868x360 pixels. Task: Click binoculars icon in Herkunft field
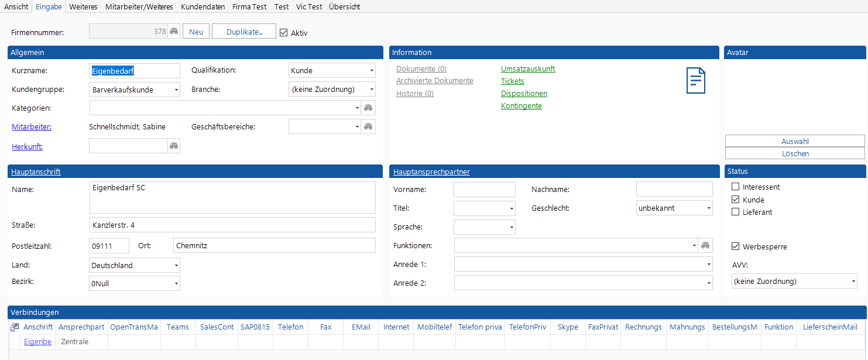point(174,146)
